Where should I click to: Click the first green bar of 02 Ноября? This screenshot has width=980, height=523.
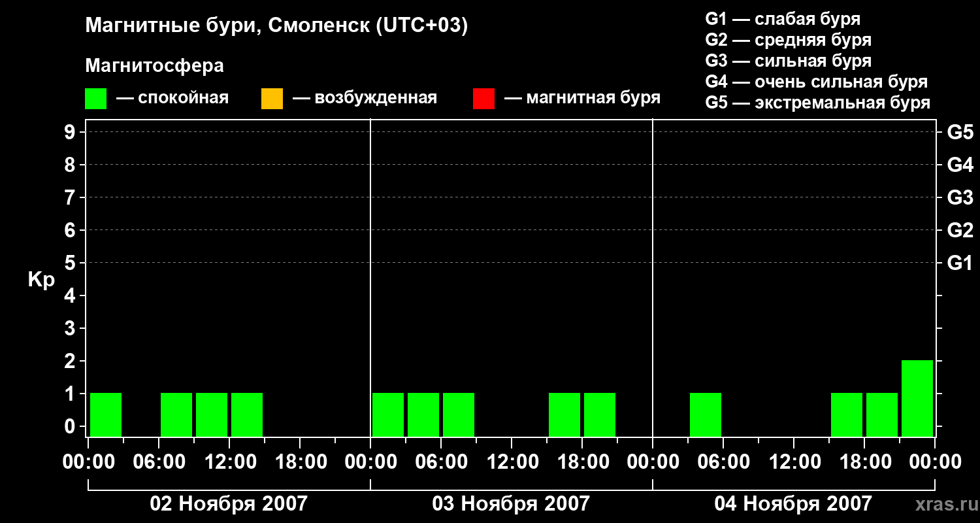[106, 414]
